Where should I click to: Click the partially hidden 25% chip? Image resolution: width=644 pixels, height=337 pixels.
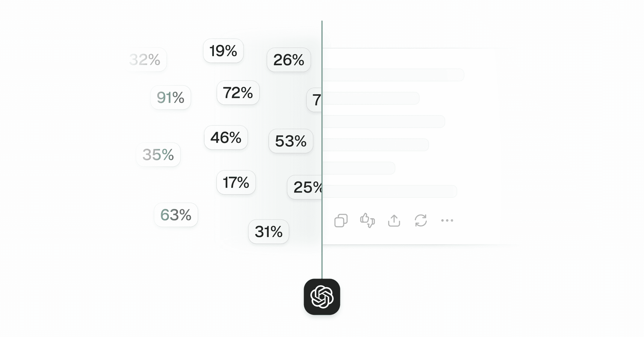tap(305, 187)
